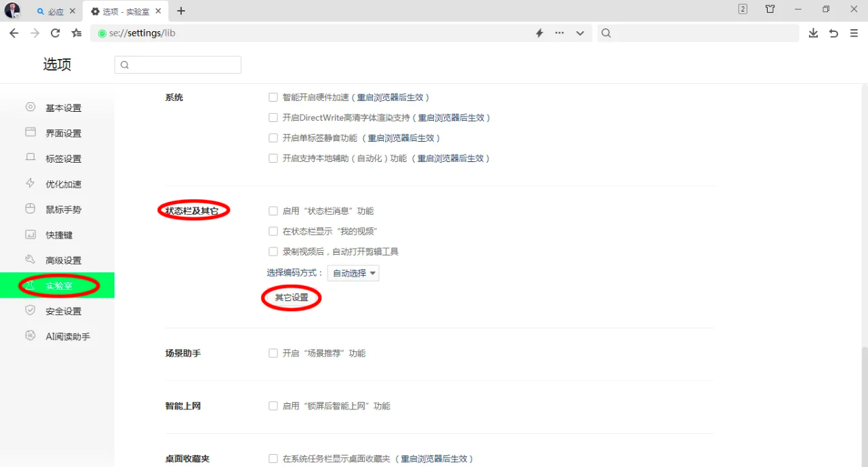This screenshot has width=868, height=467.
Task: Click the toolbar search field
Action: 698,33
